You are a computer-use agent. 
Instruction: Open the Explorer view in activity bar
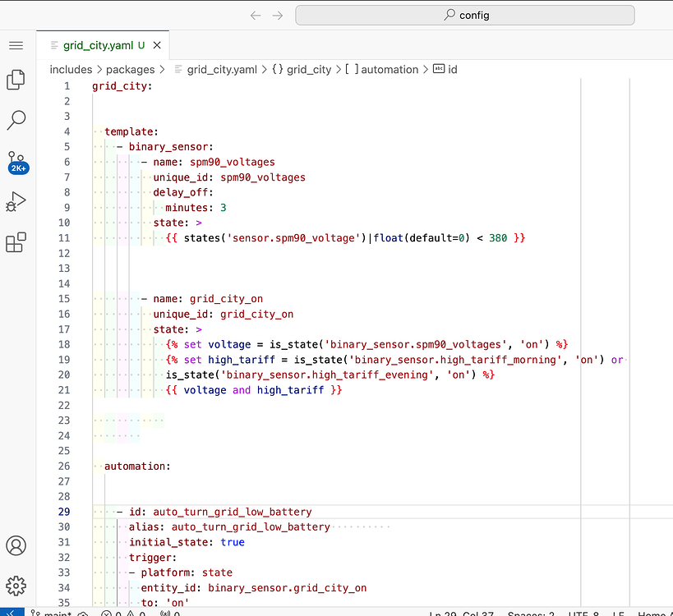(16, 80)
